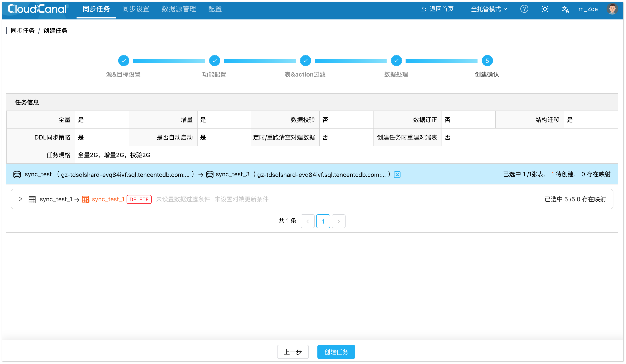The height and width of the screenshot is (364, 626).
Task: Click the 上一步 button
Action: (x=293, y=352)
